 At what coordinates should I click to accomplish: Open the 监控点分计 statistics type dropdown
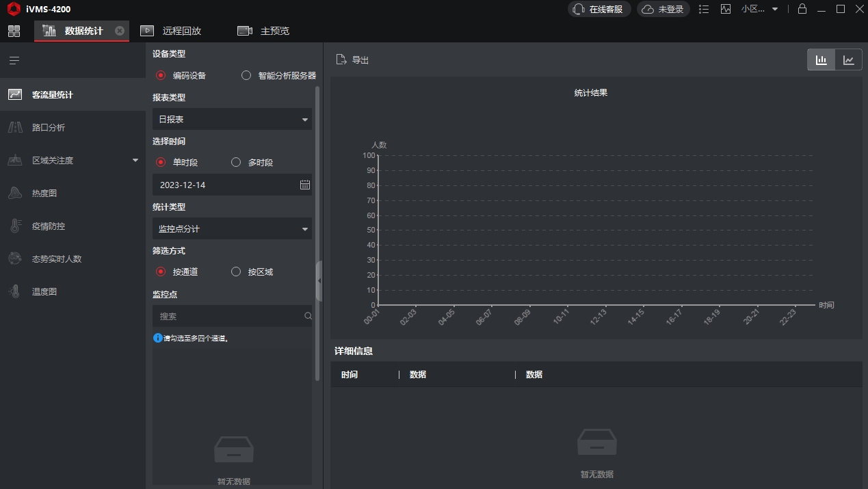pyautogui.click(x=232, y=228)
